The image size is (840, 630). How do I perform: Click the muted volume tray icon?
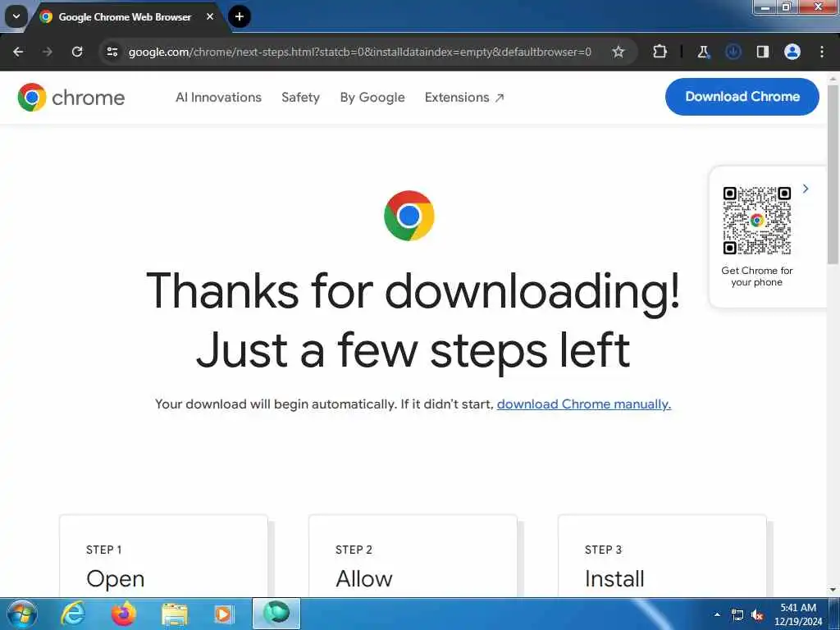tap(757, 615)
